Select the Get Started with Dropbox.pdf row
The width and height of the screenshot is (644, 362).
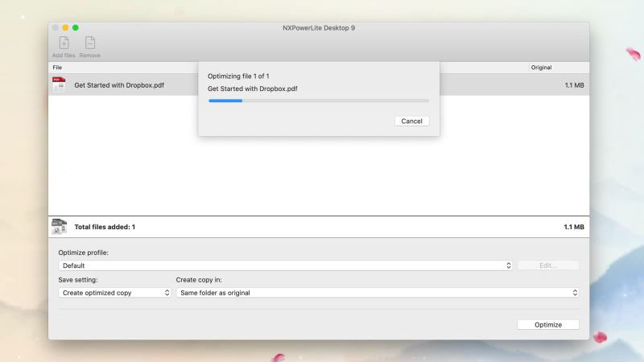point(318,85)
